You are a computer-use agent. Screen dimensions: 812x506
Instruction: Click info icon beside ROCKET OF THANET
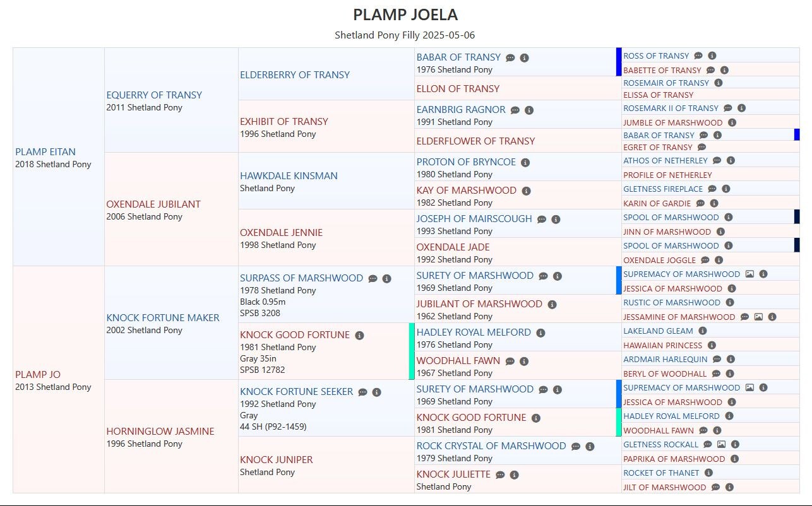[x=709, y=473]
